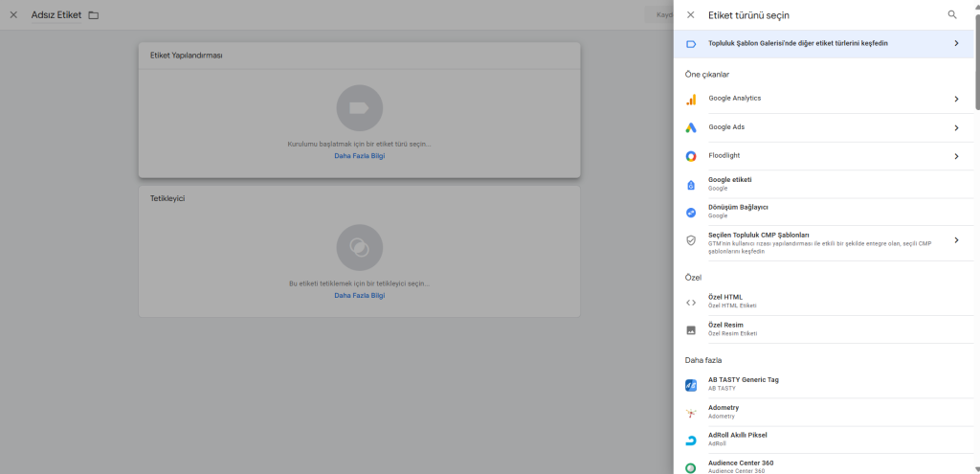The width and height of the screenshot is (980, 474).
Task: Expand the Google Ads row chevron
Action: [956, 128]
